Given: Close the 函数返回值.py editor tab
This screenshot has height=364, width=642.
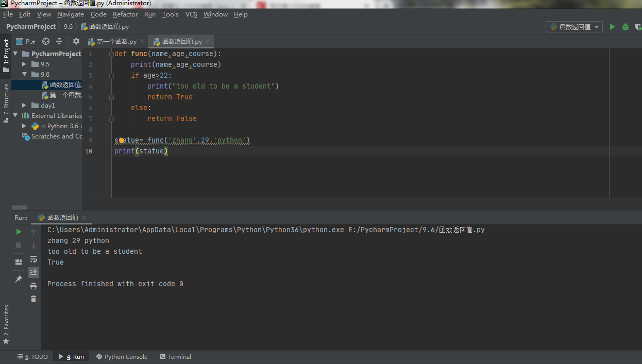Looking at the screenshot, I should pos(208,42).
